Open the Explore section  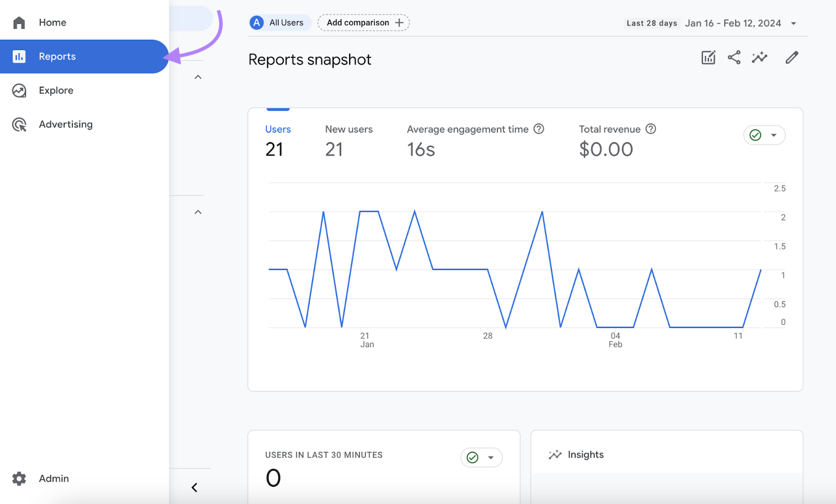(x=55, y=90)
